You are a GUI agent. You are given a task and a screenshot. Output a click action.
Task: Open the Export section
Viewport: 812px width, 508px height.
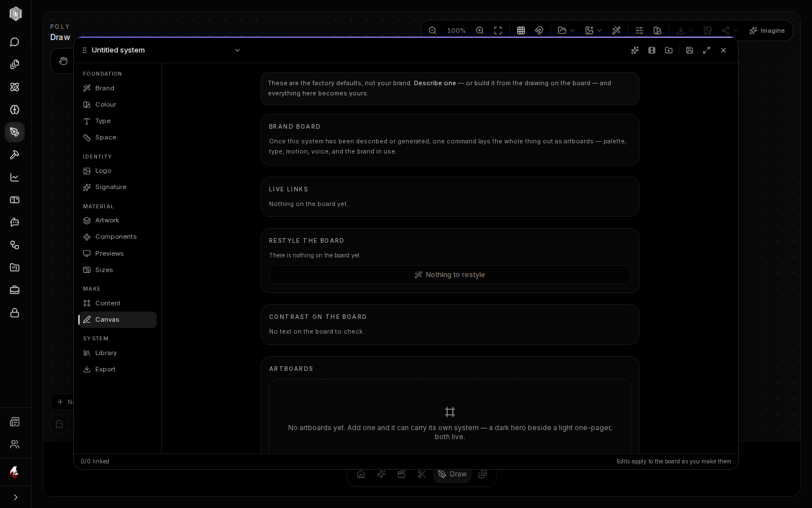tap(118, 369)
